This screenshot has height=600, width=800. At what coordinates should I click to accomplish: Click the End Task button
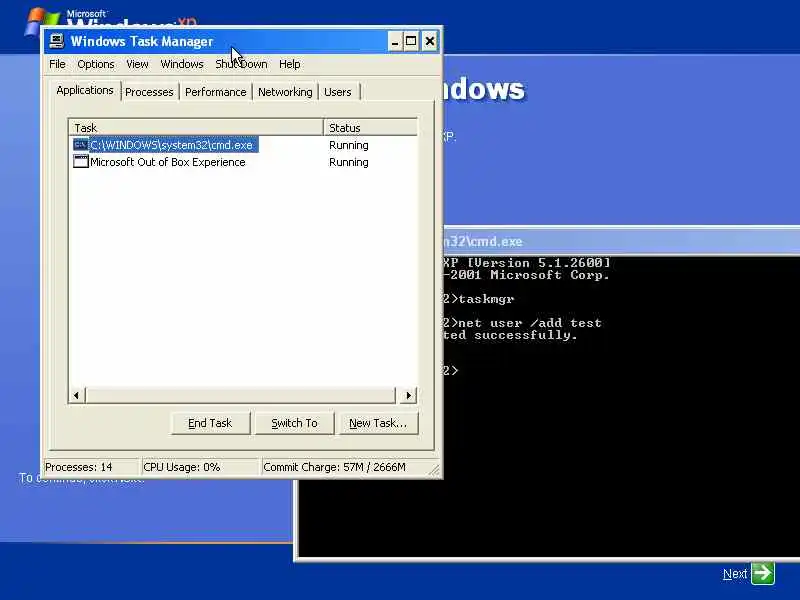(210, 423)
